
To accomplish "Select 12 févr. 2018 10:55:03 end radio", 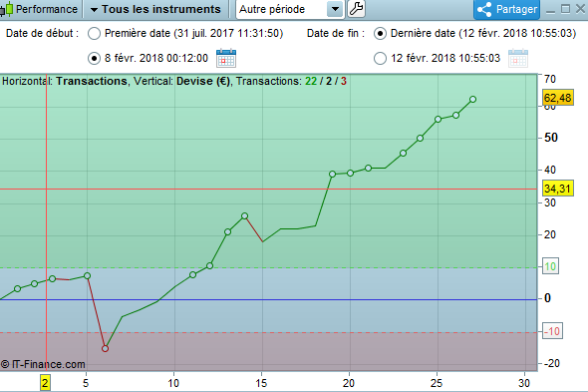I will tap(380, 58).
